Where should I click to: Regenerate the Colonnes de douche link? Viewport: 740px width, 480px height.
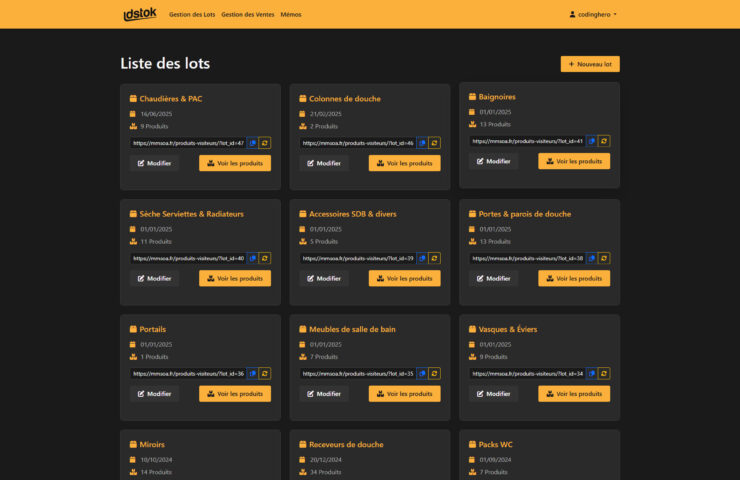[x=434, y=143]
